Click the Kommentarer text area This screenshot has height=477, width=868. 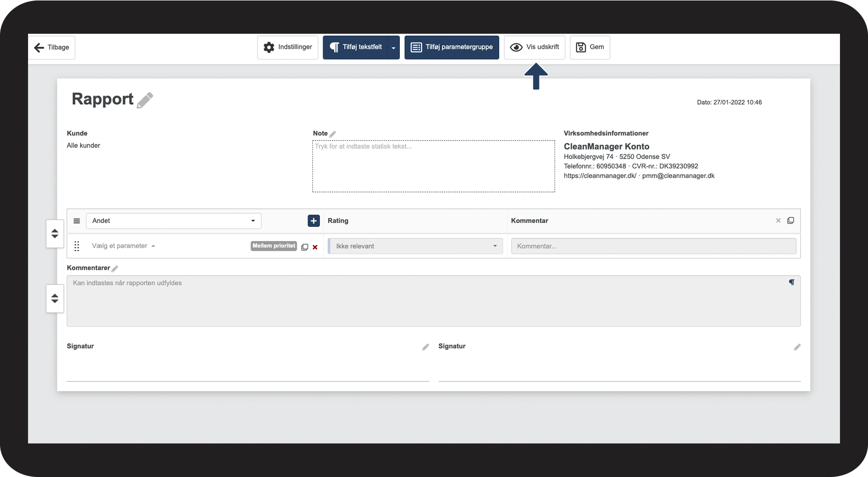point(434,301)
